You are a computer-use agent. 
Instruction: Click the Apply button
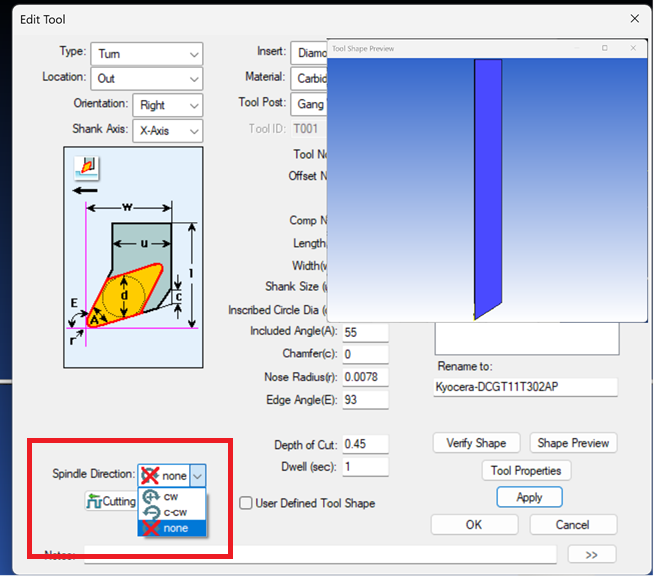tap(529, 497)
